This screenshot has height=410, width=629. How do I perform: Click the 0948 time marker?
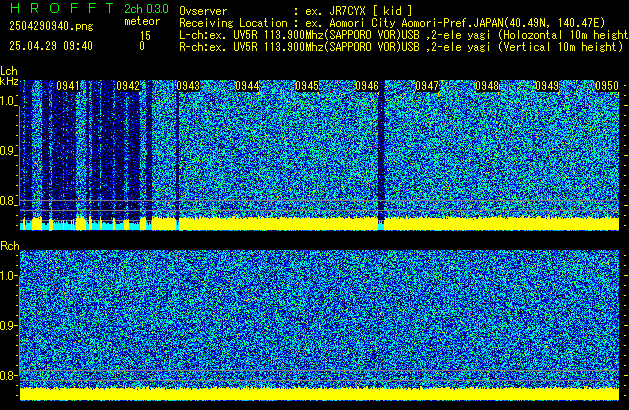click(487, 86)
